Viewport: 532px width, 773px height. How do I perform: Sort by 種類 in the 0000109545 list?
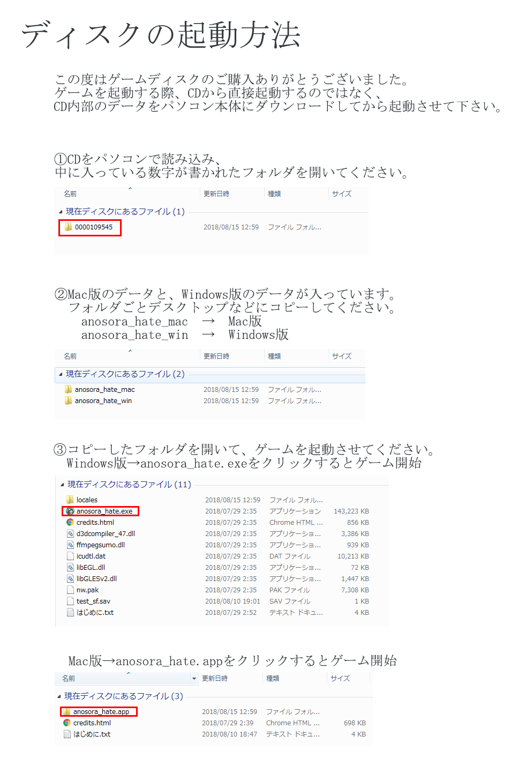tap(274, 194)
